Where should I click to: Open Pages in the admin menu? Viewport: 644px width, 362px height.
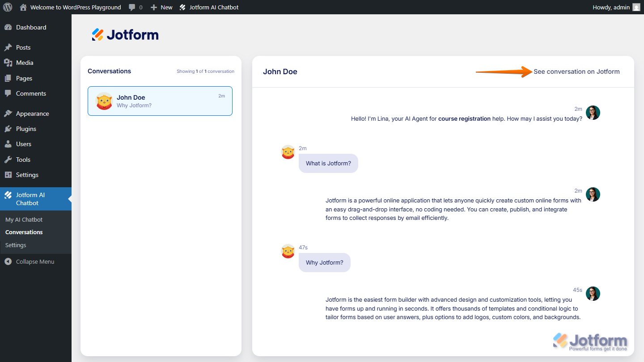click(x=36, y=78)
